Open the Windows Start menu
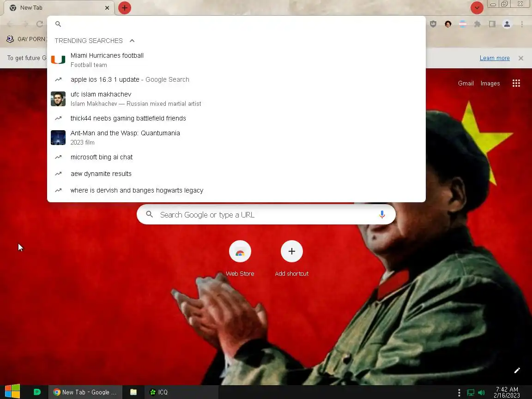 point(12,391)
